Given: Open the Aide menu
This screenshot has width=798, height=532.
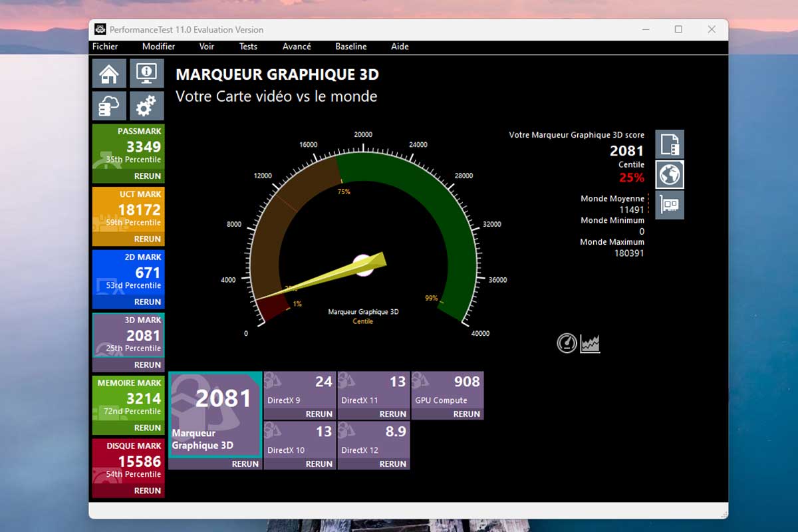Looking at the screenshot, I should pyautogui.click(x=400, y=47).
